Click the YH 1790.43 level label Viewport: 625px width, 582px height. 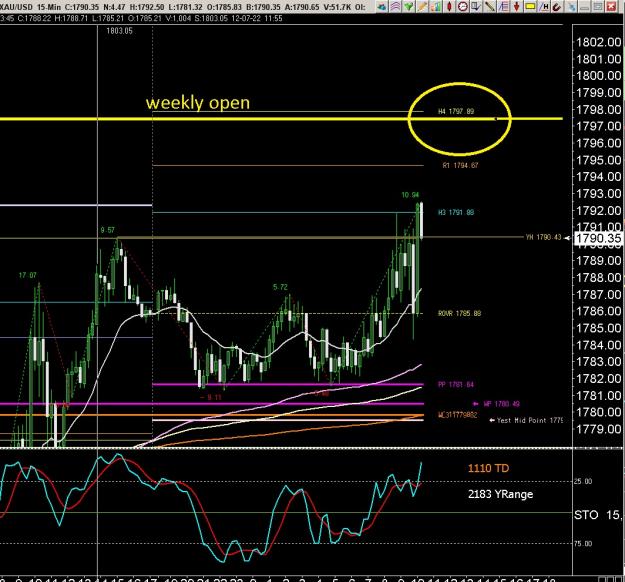[543, 237]
